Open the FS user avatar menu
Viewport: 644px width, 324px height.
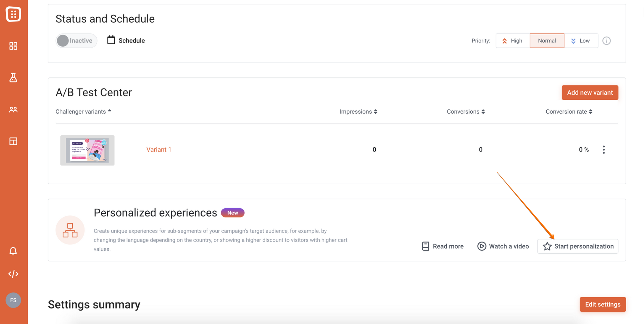[x=13, y=300]
